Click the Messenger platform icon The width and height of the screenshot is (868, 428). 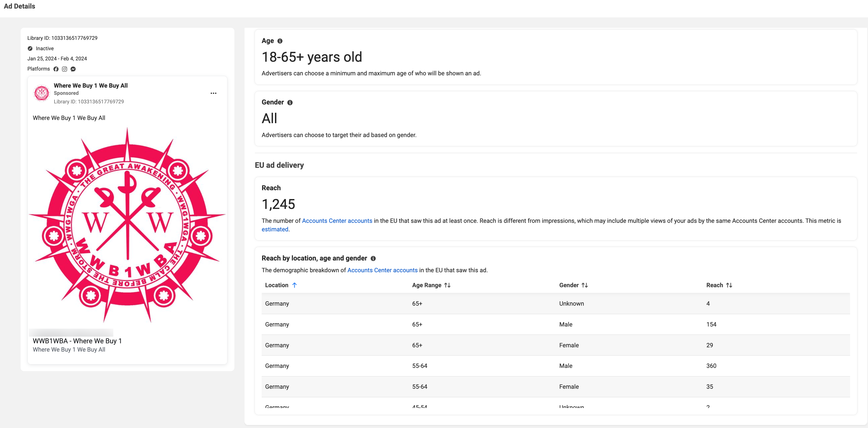click(x=73, y=69)
